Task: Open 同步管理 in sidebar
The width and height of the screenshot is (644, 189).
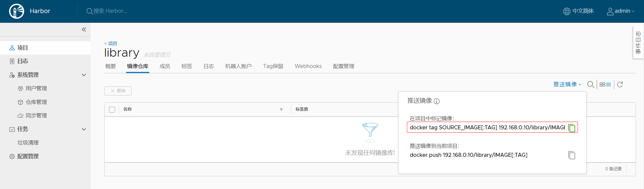Action: pyautogui.click(x=36, y=116)
